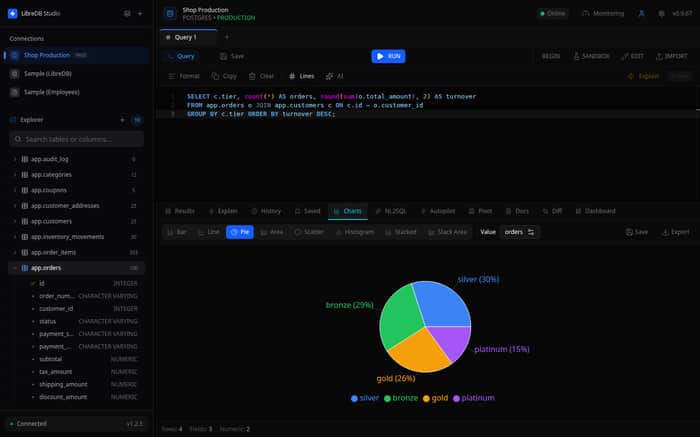Focus the Search tables or columns field
Screen dimensions: 700x437
pyautogui.click(x=76, y=139)
